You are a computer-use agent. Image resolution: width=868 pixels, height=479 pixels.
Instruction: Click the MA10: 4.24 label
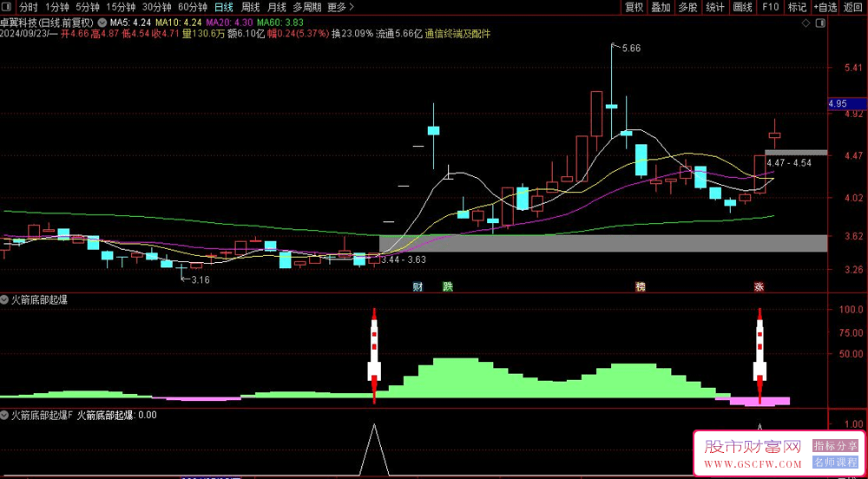click(178, 23)
